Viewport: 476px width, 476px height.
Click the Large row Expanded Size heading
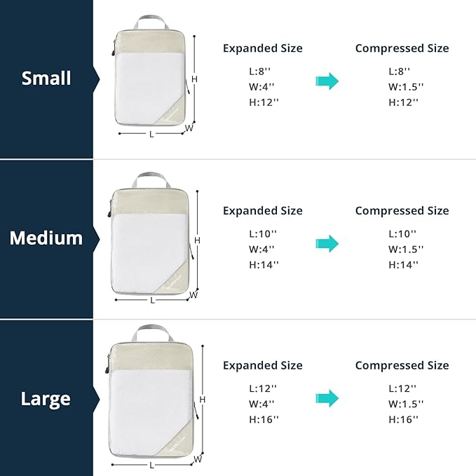263,365
